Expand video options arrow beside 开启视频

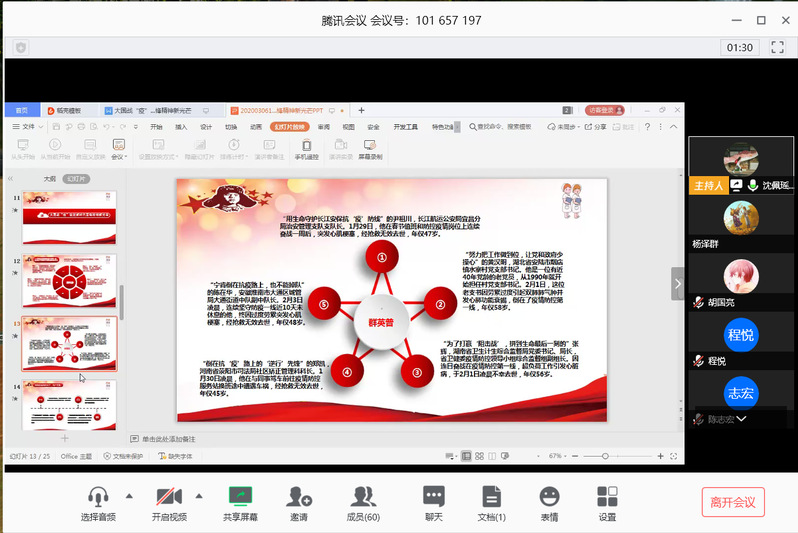pos(198,496)
